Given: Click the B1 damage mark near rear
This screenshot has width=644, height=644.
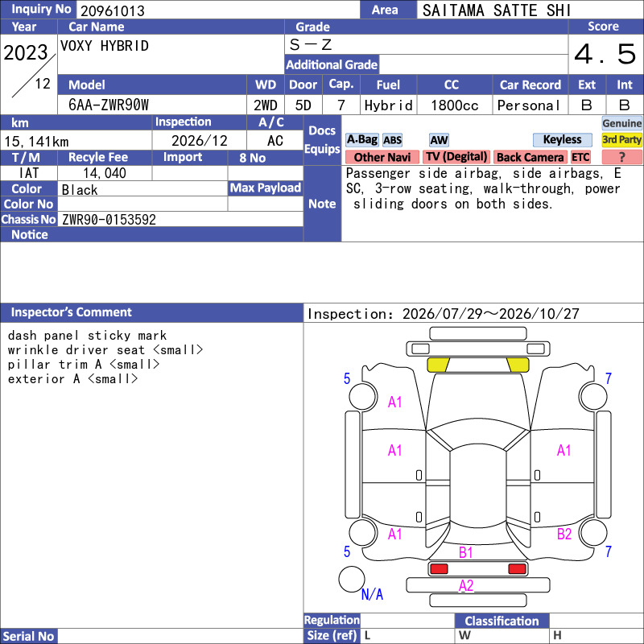Looking at the screenshot, I should pyautogui.click(x=465, y=552).
